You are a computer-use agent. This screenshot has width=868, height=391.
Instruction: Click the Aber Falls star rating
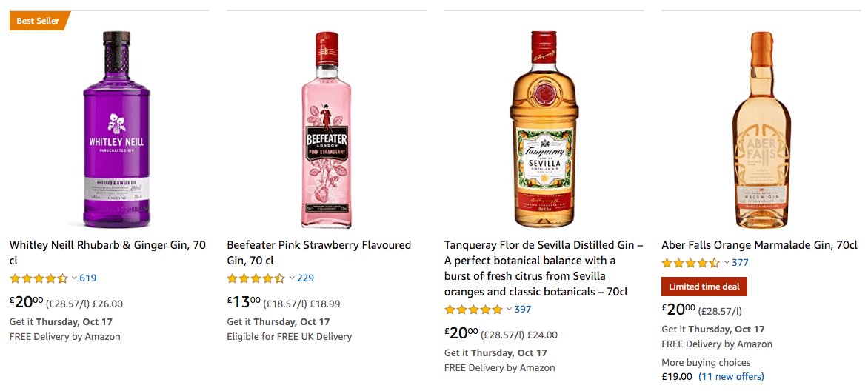[690, 263]
